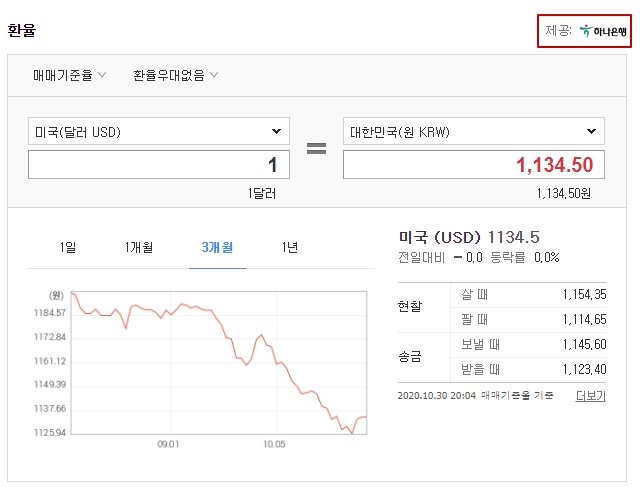
Task: Click the 1184.57 axis label
Action: tap(50, 313)
